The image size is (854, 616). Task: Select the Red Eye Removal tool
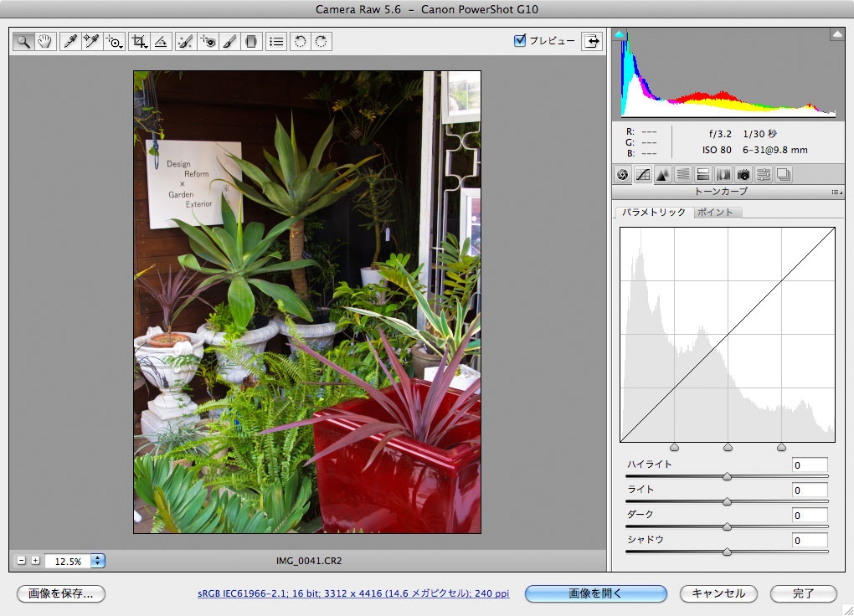[208, 41]
